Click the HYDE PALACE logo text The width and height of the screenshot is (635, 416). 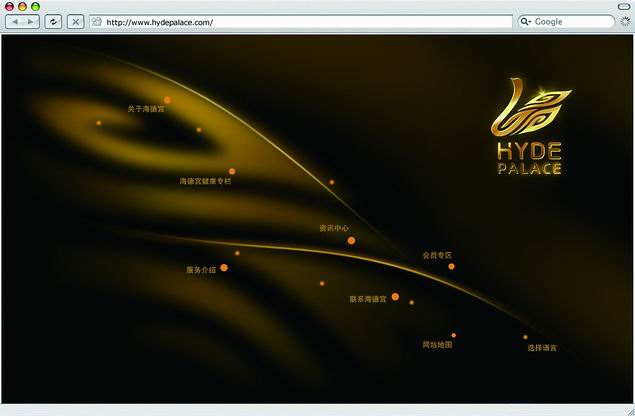point(529,158)
